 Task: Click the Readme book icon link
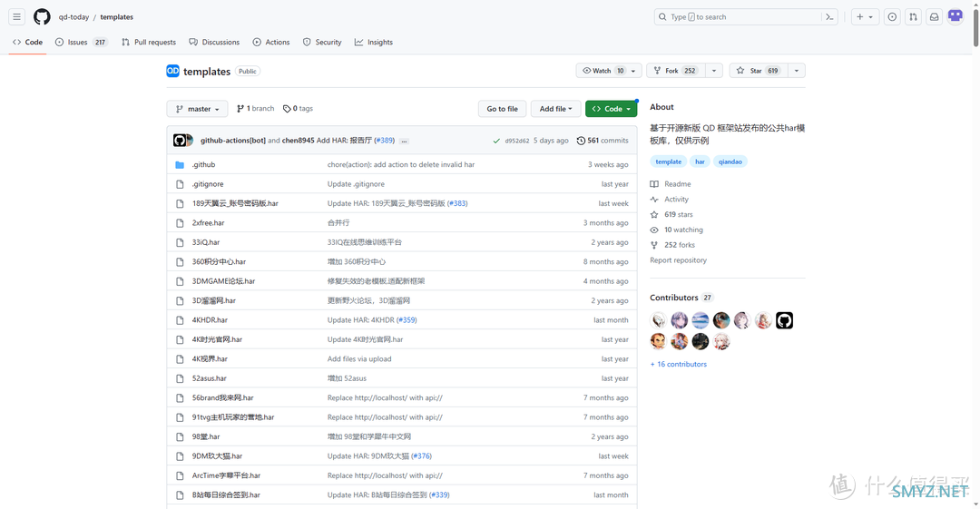point(671,184)
